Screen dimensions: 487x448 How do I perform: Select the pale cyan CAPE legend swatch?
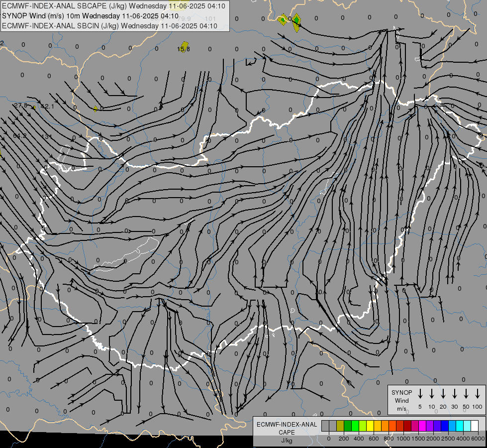click(467, 426)
